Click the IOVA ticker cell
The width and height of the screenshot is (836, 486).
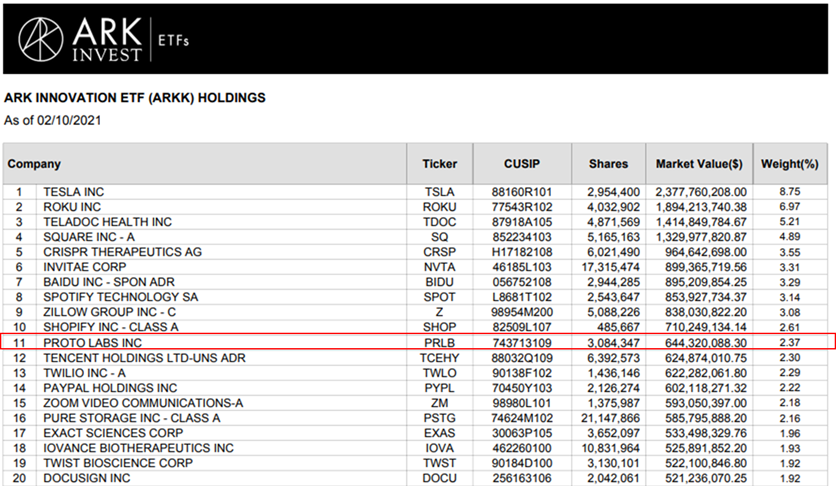(x=440, y=448)
